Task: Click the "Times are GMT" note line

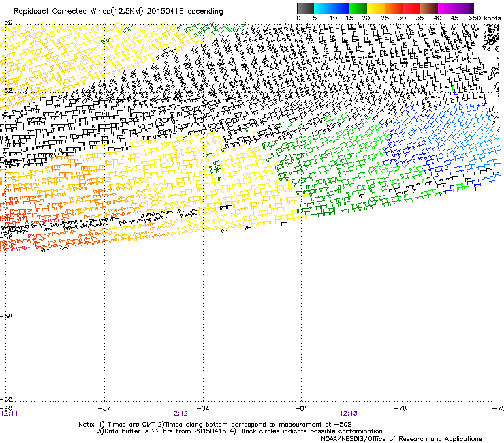Action: click(x=215, y=425)
